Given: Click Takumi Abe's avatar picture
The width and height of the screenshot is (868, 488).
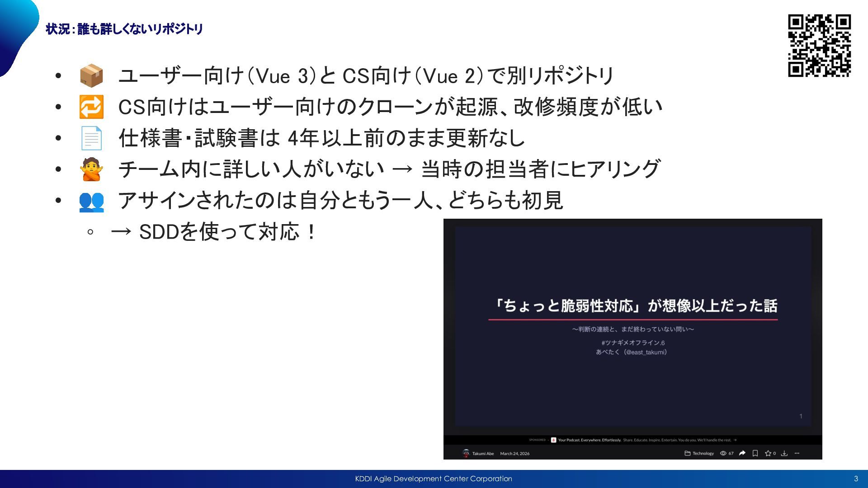Looking at the screenshot, I should point(466,453).
